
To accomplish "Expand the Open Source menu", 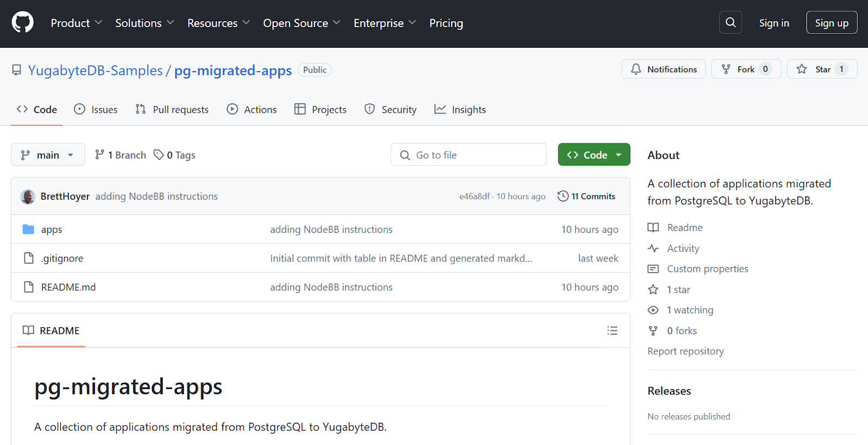I will click(302, 23).
